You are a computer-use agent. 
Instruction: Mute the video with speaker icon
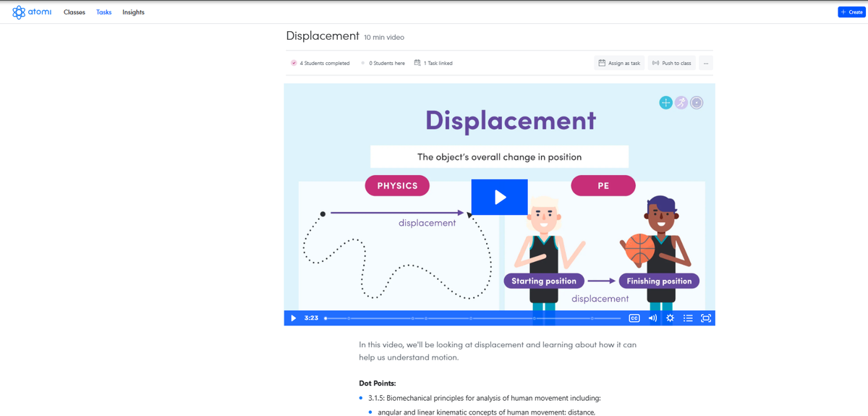652,318
